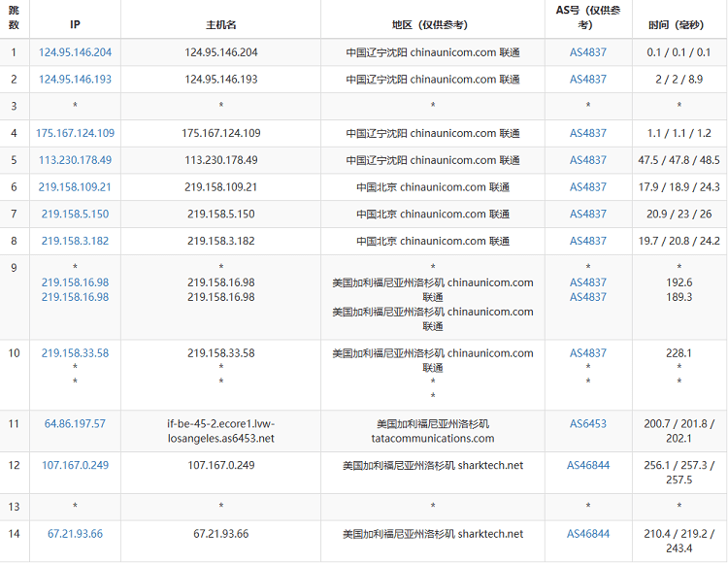This screenshot has width=728, height=563.
Task: Open the blue 113.230.178.49 link at hop 5
Action: click(x=75, y=160)
